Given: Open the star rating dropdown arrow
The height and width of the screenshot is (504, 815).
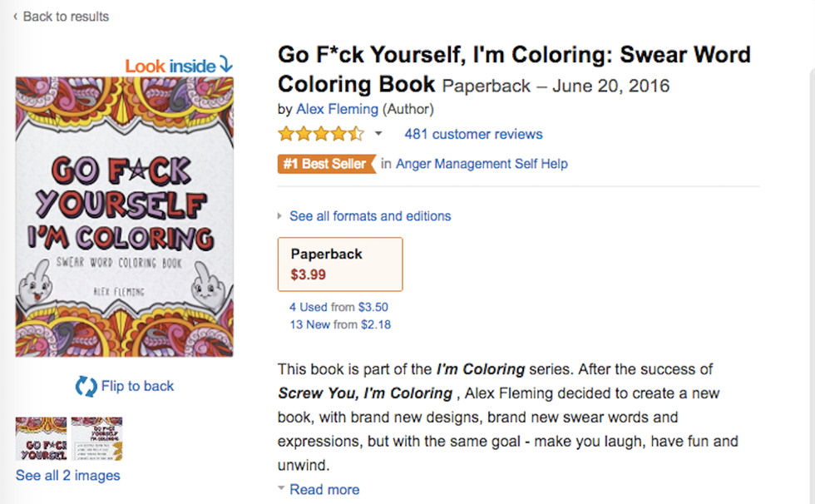Looking at the screenshot, I should pyautogui.click(x=378, y=134).
